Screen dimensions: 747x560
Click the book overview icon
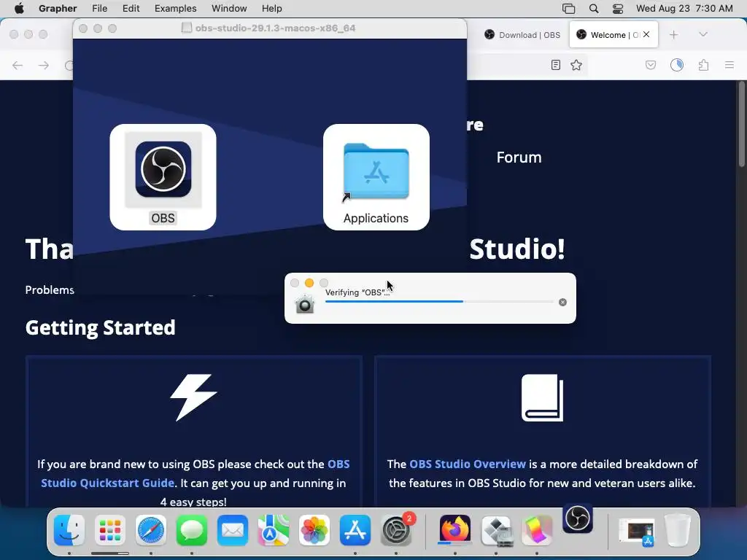[542, 397]
